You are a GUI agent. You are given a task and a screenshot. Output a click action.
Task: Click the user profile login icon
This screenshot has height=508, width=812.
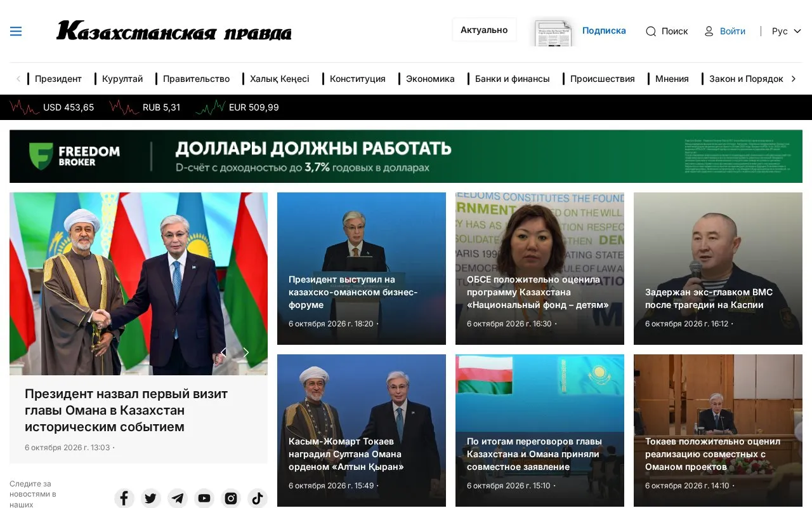(x=709, y=31)
